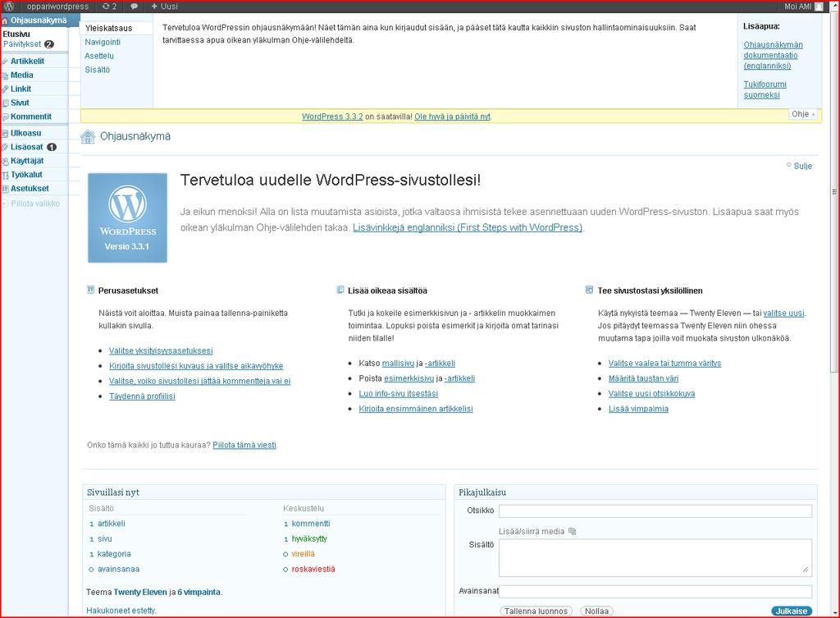This screenshot has height=618, width=840.
Task: Click the Media icon in sidebar
Action: click(x=5, y=76)
